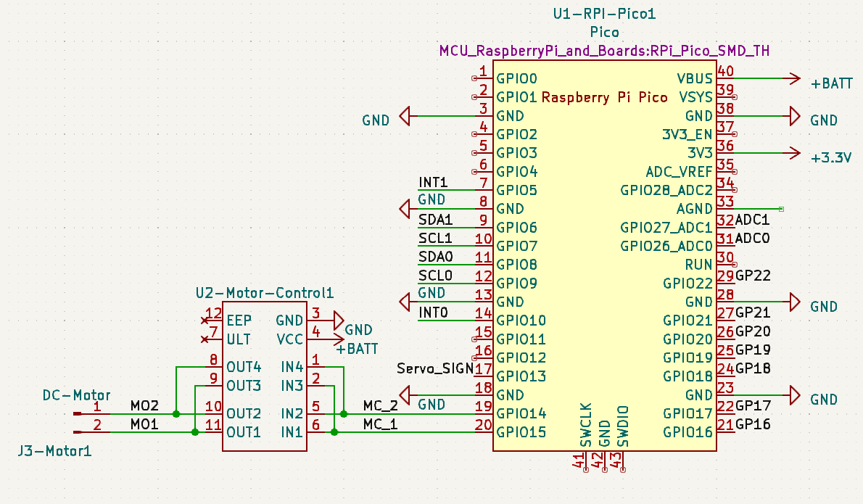This screenshot has height=504, width=863.
Task: Click the GP18 net label
Action: tap(753, 368)
